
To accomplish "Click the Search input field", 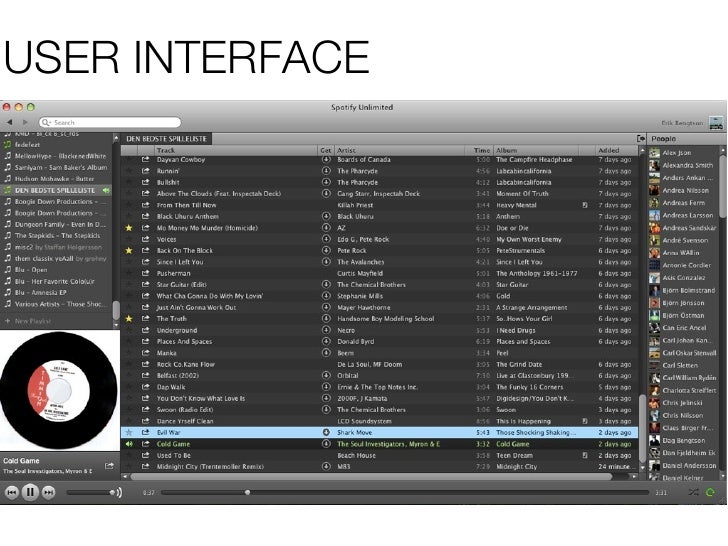I will [x=110, y=123].
